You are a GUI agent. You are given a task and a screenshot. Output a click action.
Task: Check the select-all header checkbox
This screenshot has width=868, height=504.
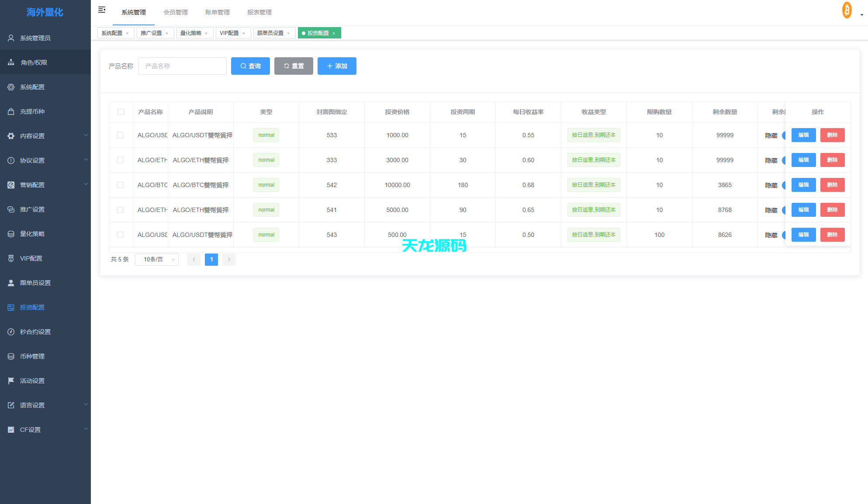pos(121,112)
